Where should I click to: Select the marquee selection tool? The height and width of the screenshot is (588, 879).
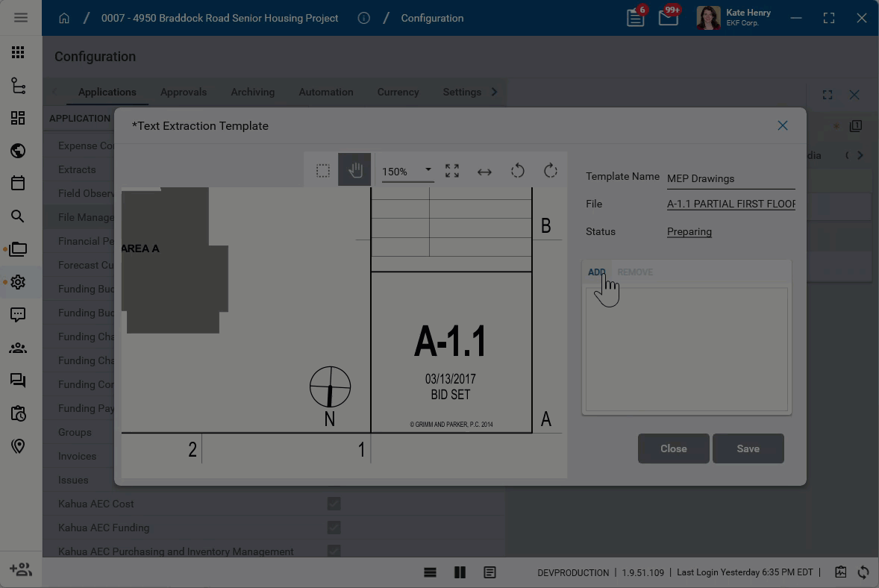(322, 171)
